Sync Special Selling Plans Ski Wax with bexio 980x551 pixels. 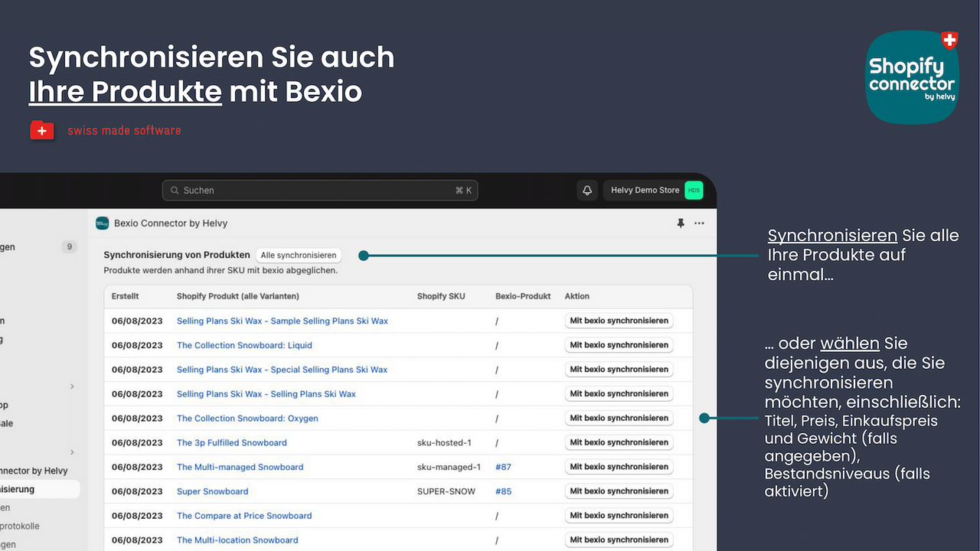(x=619, y=370)
